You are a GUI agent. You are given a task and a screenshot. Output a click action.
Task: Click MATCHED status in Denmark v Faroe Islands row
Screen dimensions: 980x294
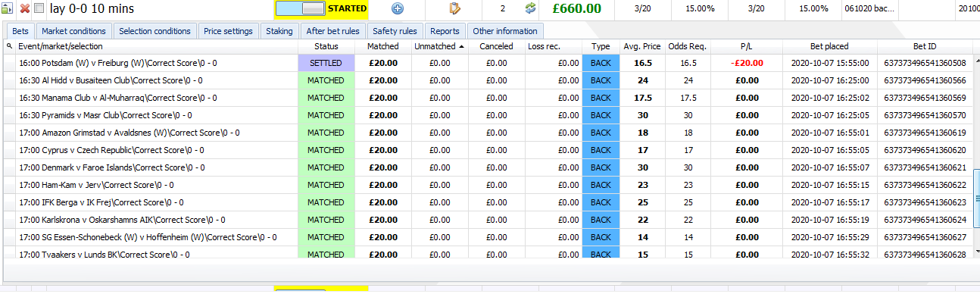(326, 167)
